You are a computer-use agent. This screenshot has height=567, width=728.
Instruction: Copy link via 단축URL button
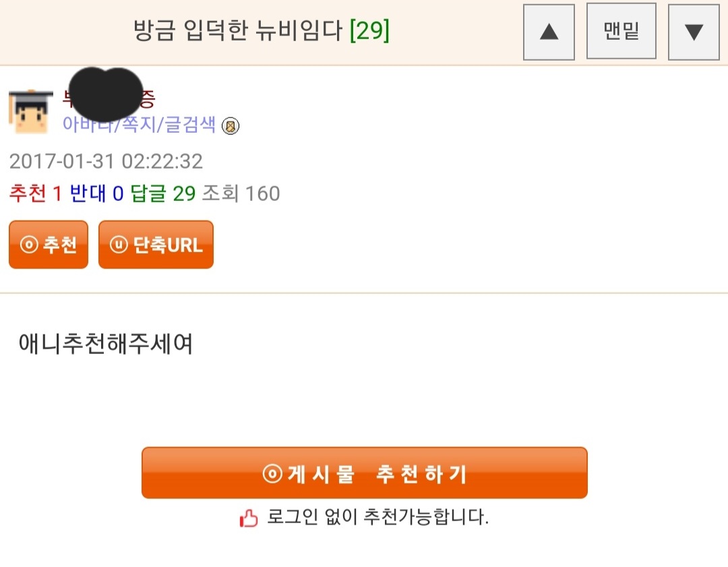tap(156, 244)
